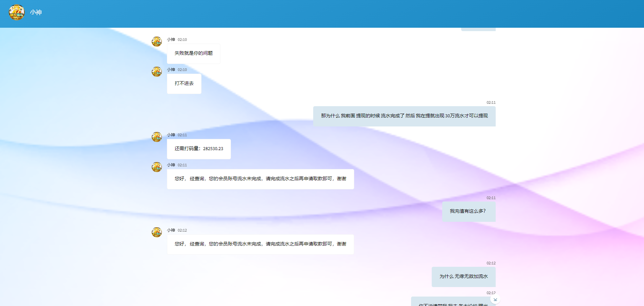The image size is (644, 306).
Task: Click the 02:11 reply '您好，经查询' bubble
Action: coord(260,179)
